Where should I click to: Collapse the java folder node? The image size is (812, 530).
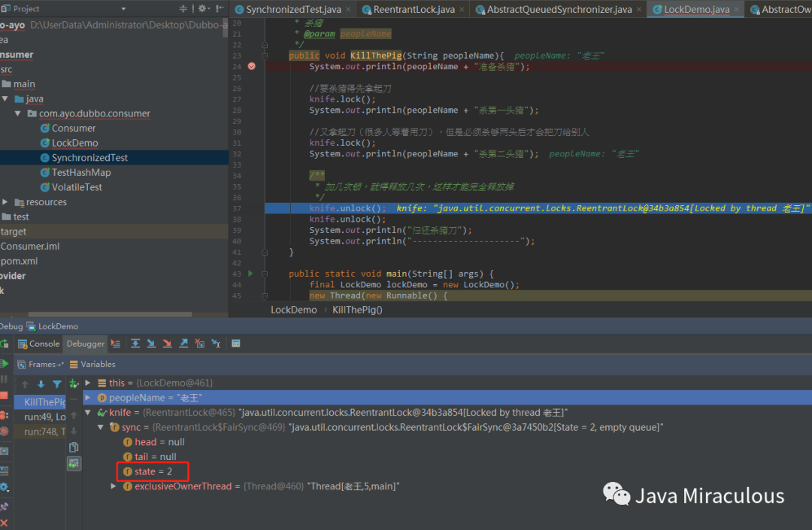(5, 98)
